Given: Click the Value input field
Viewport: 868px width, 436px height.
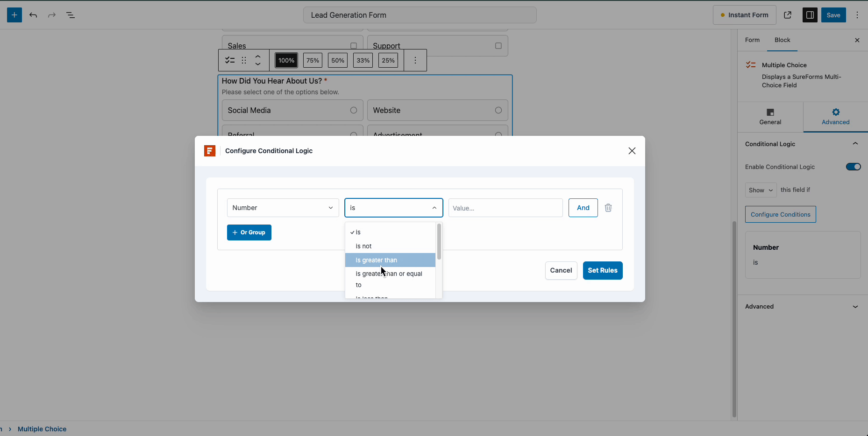Looking at the screenshot, I should (x=505, y=208).
